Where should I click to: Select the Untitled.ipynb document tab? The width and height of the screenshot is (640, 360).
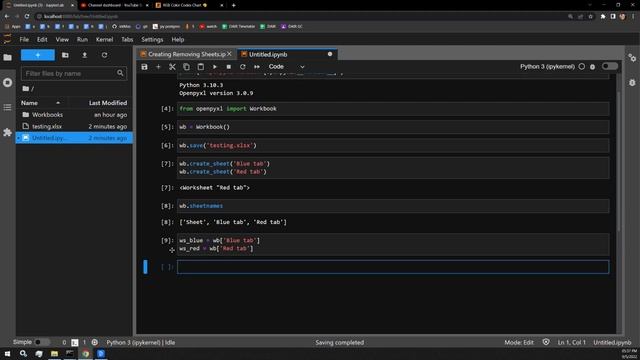(x=286, y=54)
